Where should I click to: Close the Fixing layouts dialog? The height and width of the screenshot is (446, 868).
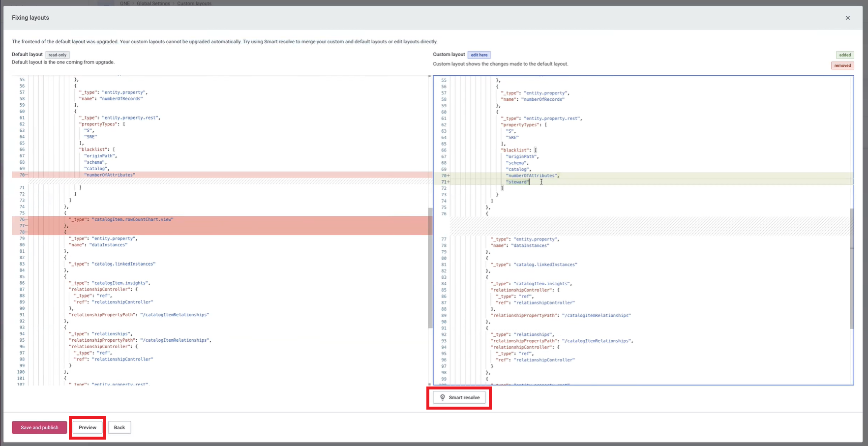pos(848,18)
